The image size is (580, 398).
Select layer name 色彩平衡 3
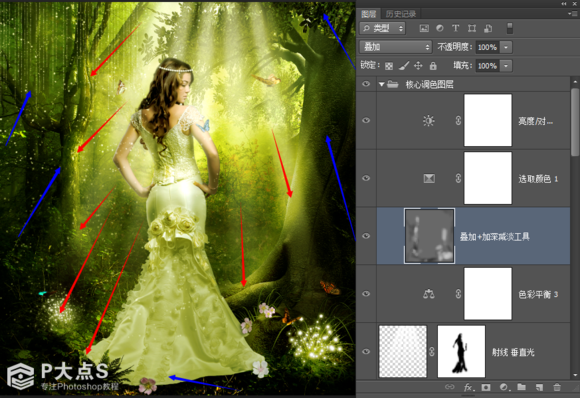click(x=538, y=294)
